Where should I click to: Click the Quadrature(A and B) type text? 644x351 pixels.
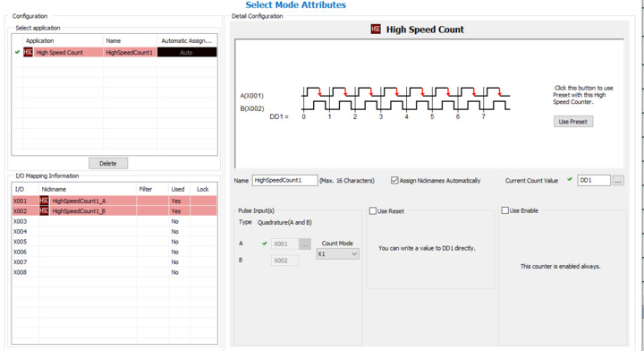284,222
